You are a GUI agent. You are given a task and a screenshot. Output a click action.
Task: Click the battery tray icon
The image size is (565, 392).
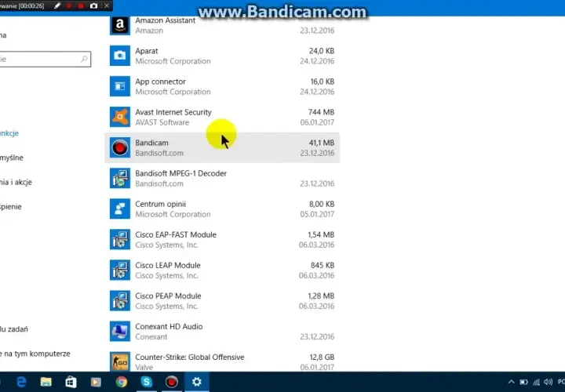click(523, 382)
